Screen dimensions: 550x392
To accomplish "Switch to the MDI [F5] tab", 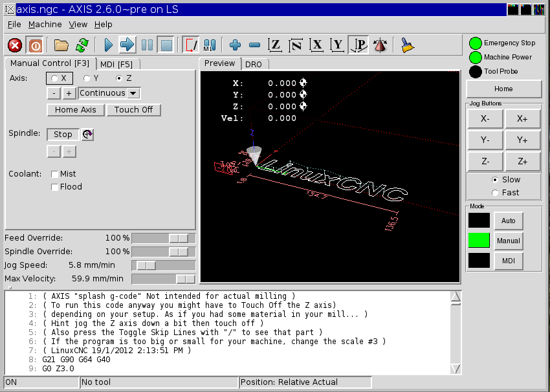I will tap(116, 65).
